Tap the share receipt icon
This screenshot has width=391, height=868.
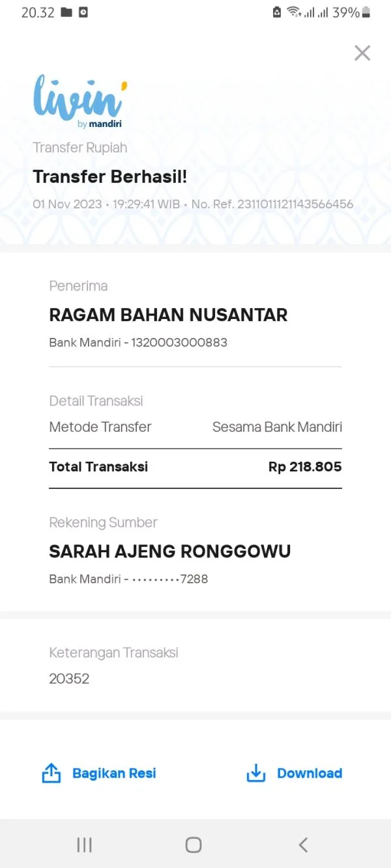[x=51, y=773]
